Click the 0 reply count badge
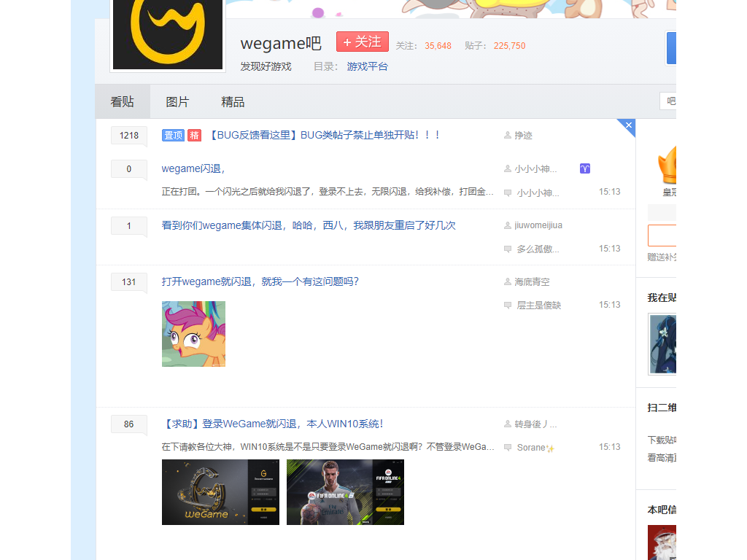The height and width of the screenshot is (560, 747). click(x=128, y=169)
